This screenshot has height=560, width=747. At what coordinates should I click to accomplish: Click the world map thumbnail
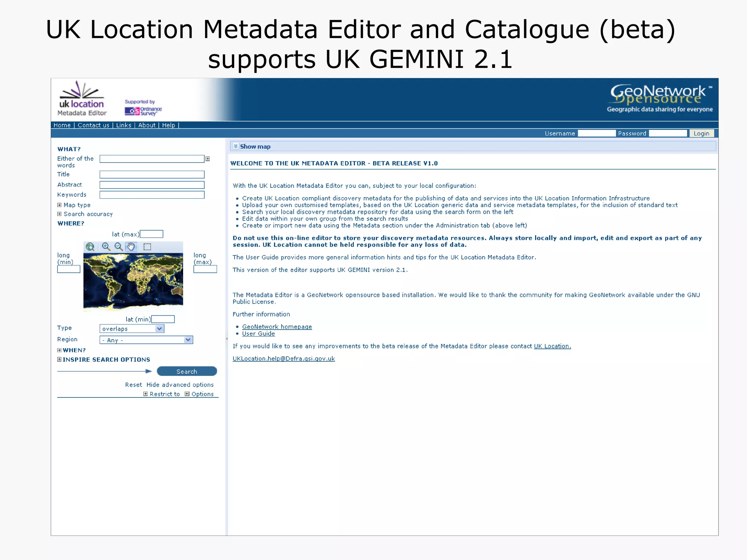click(x=133, y=282)
